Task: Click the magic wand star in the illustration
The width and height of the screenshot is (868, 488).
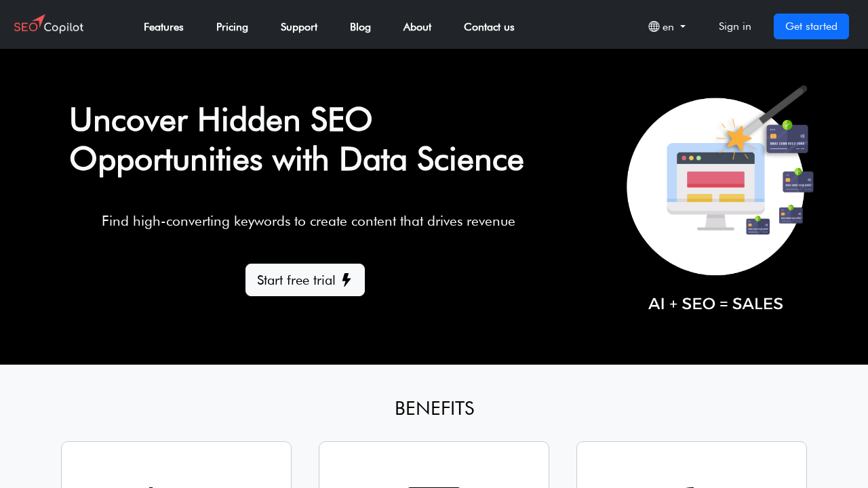Action: click(x=738, y=139)
